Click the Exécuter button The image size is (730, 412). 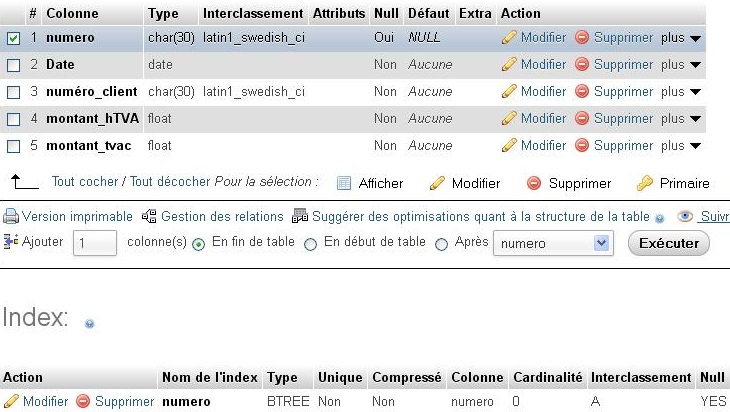click(x=669, y=243)
